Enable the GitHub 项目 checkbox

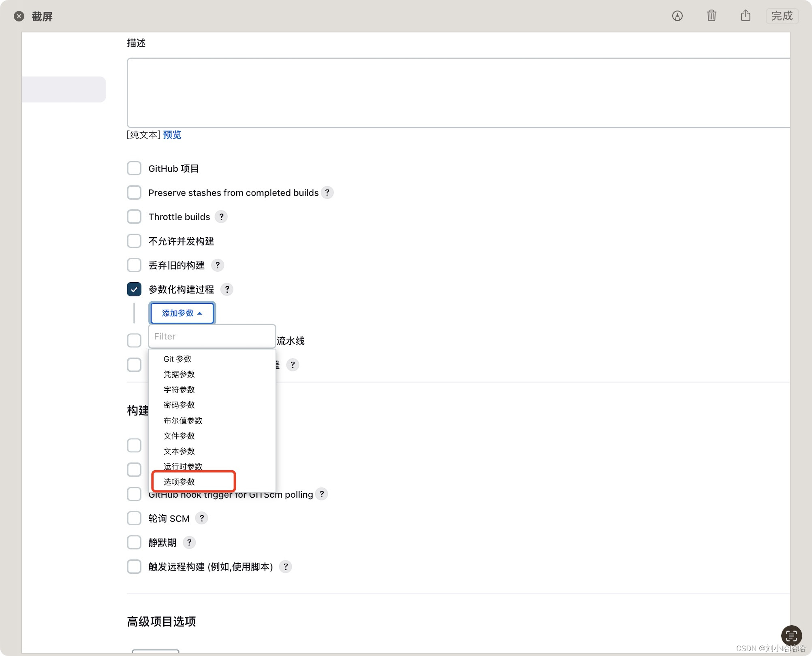tap(134, 168)
